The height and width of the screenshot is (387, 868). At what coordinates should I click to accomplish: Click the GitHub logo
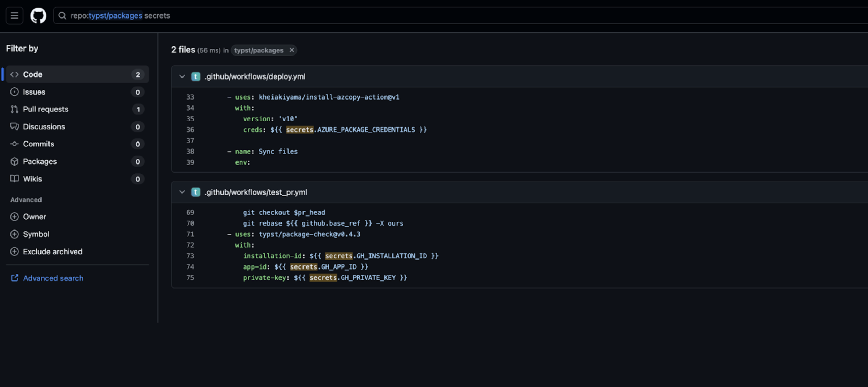pyautogui.click(x=38, y=15)
